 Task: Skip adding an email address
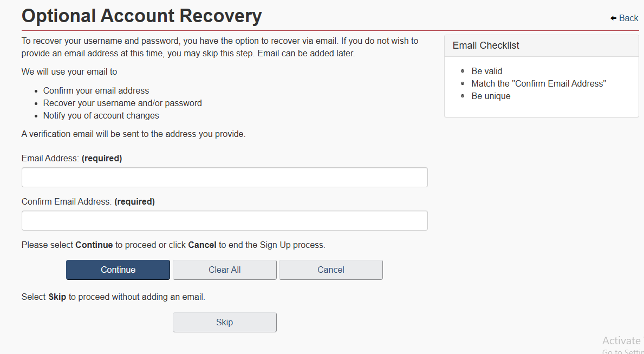point(224,323)
